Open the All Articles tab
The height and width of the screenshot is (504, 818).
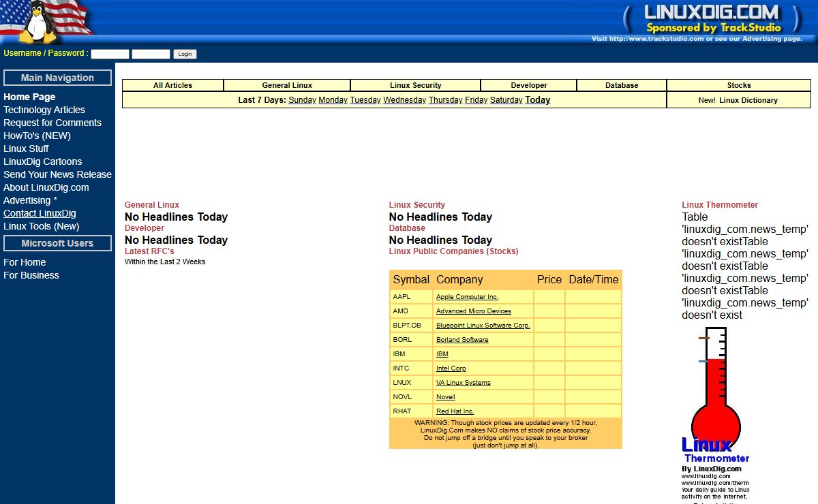172,85
